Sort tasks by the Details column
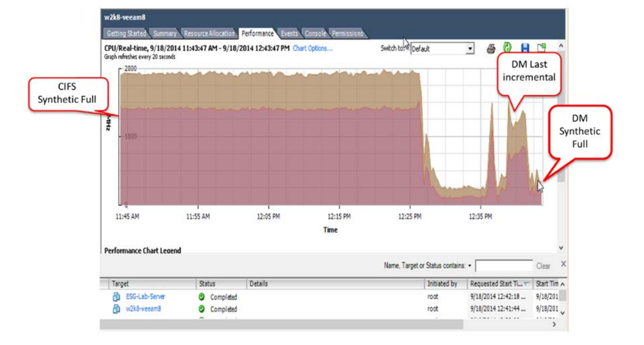This screenshot has height=345, width=644. 334,284
